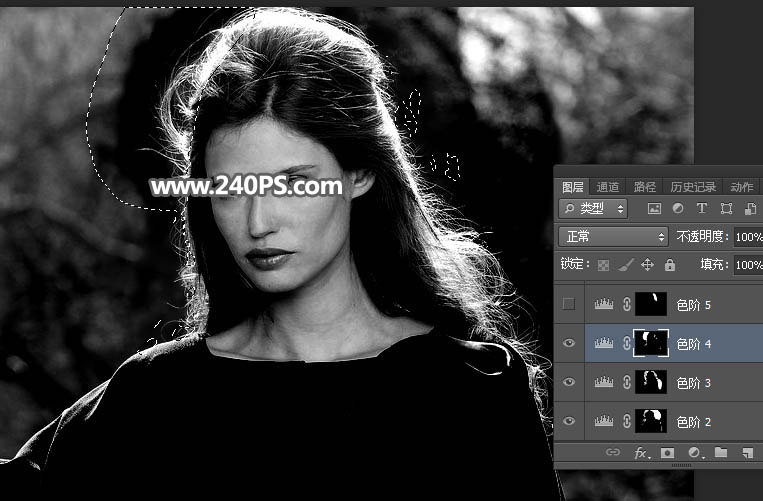Add a layer mask with bottom icon
Viewport: 763px width, 501px height.
667,453
